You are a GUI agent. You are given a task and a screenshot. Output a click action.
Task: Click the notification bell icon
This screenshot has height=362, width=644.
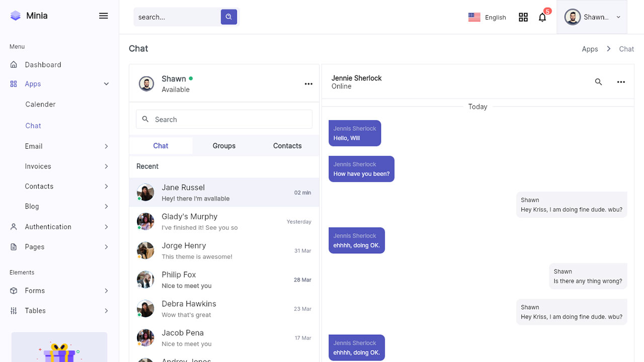(542, 17)
